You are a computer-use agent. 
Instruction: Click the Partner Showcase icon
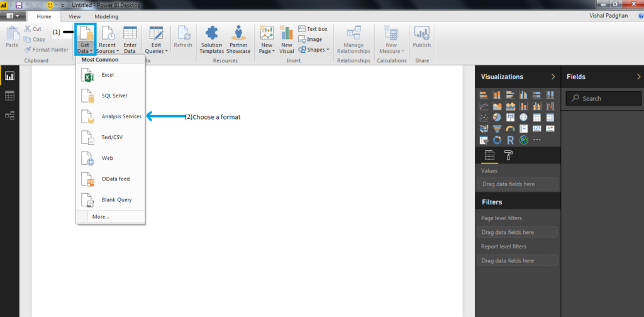pyautogui.click(x=238, y=39)
